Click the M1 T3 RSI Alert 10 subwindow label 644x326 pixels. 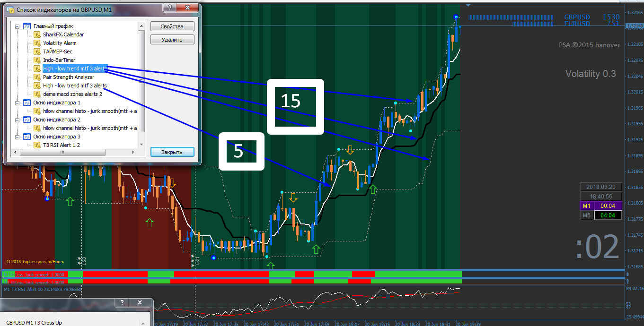click(43, 289)
